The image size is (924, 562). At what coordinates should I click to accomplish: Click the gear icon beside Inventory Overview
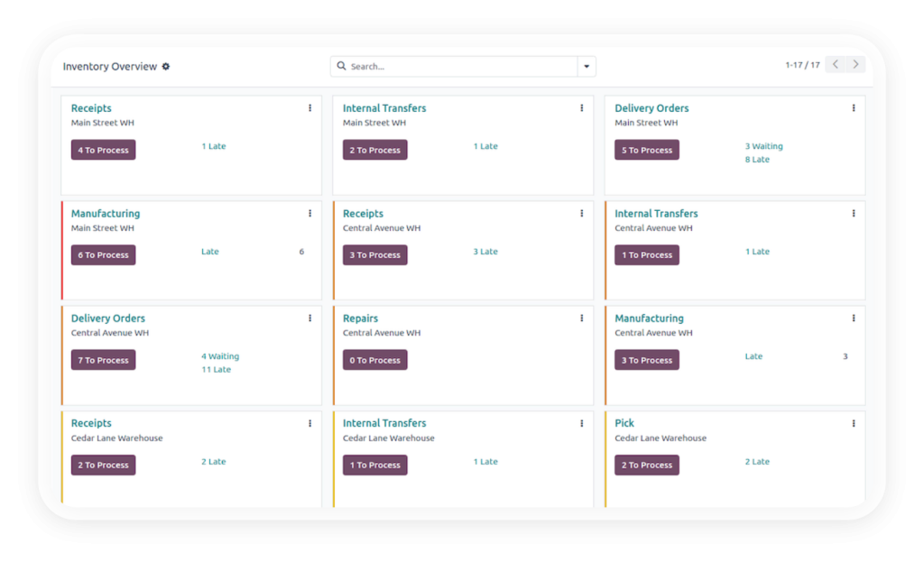pos(166,67)
